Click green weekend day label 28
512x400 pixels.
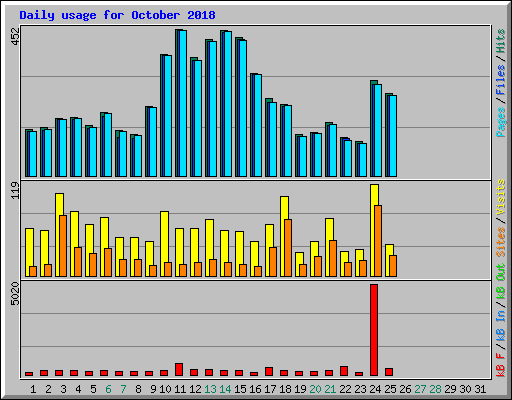click(x=435, y=389)
